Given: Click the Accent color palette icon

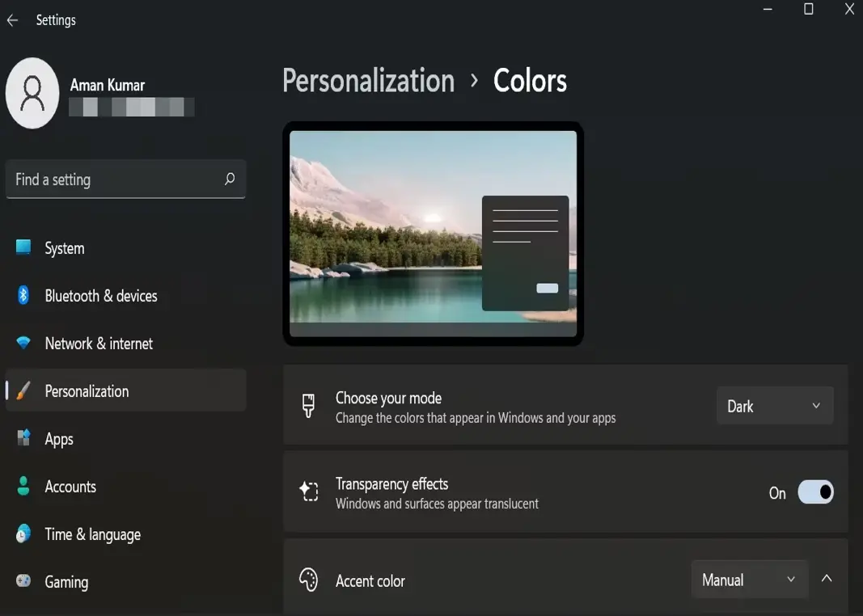Looking at the screenshot, I should [309, 580].
